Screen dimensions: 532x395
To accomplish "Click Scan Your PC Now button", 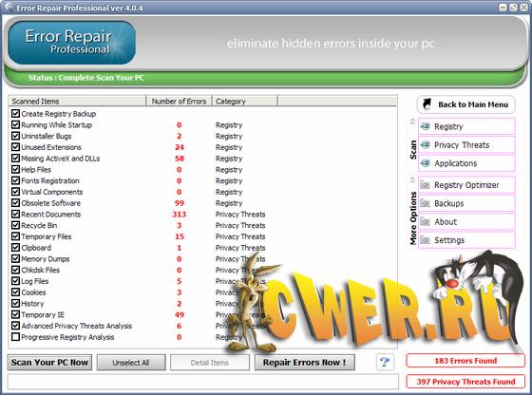I will click(x=49, y=363).
